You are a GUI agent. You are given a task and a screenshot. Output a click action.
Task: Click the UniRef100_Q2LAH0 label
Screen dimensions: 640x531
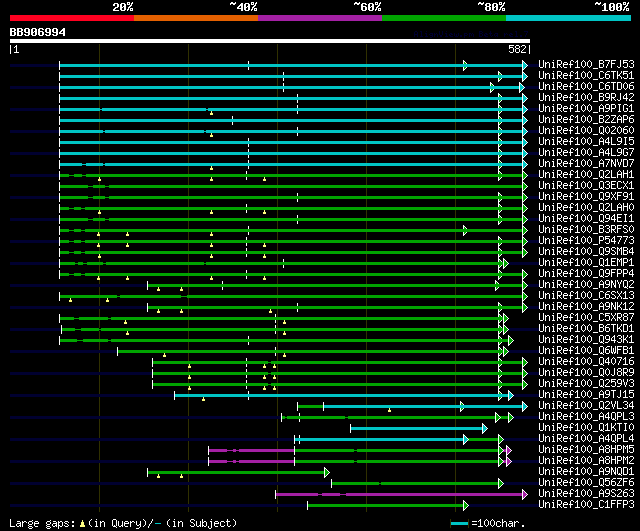coord(586,208)
